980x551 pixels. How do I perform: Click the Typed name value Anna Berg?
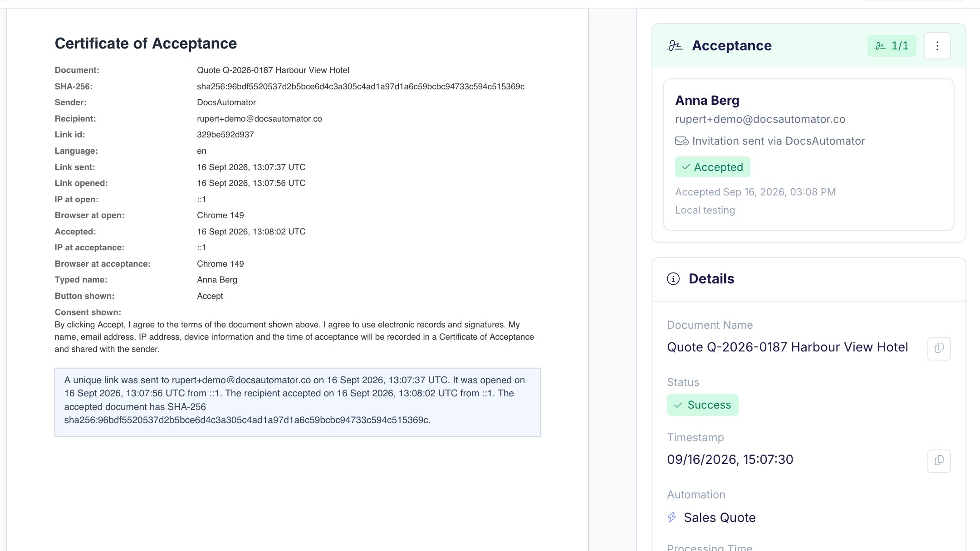tap(217, 280)
